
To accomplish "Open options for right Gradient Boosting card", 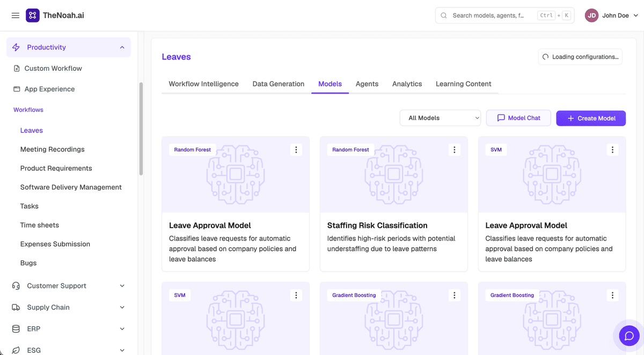I will (x=612, y=295).
